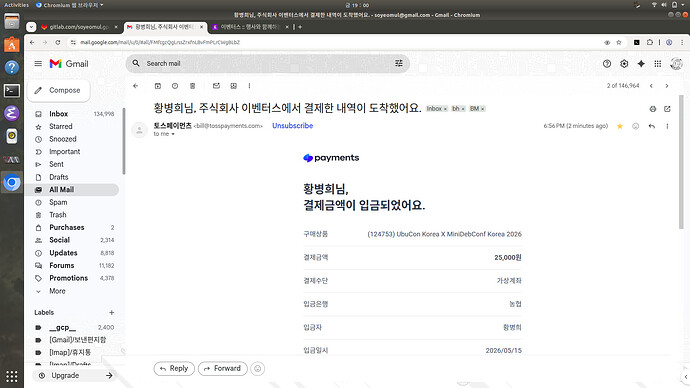Print this email conversation
This screenshot has height=388, width=690.
[x=653, y=109]
